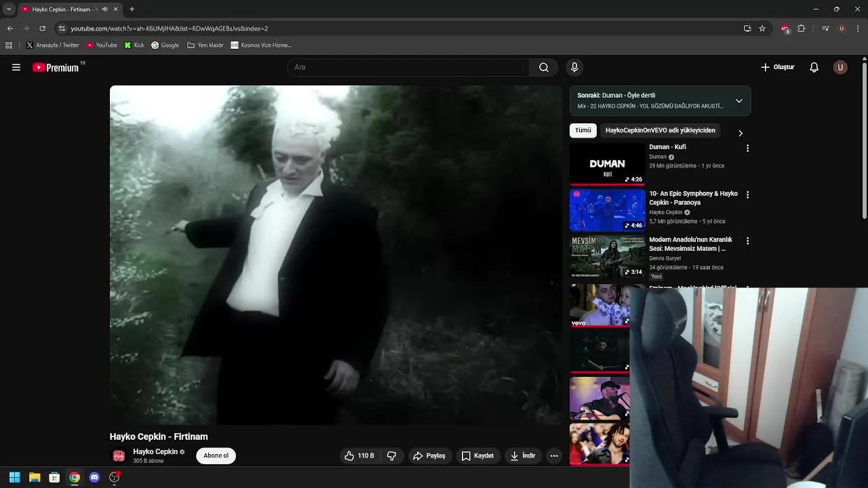This screenshot has height=488, width=868.
Task: Open the YouTube bookmark
Action: coord(102,45)
